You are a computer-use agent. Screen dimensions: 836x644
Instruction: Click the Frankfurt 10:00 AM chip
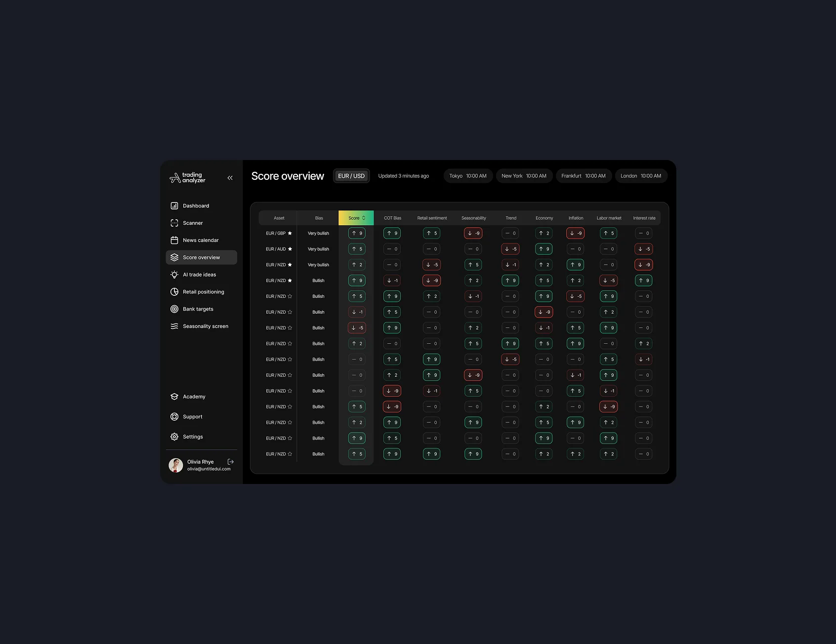[584, 176]
